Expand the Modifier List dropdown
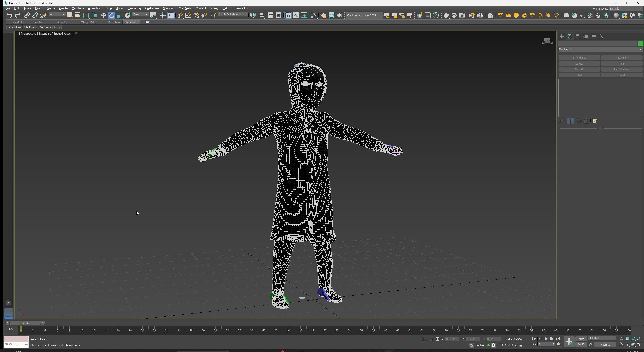The image size is (644, 352). (x=600, y=50)
